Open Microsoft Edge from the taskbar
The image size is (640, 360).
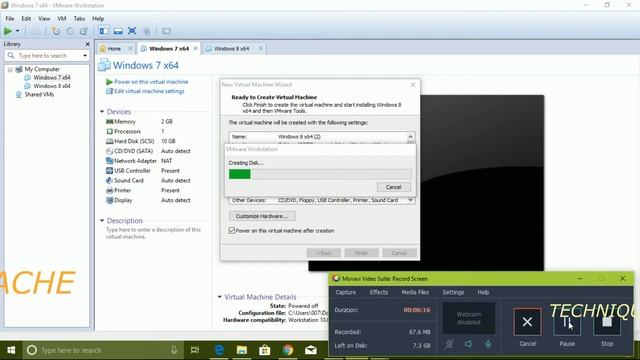[x=219, y=350]
